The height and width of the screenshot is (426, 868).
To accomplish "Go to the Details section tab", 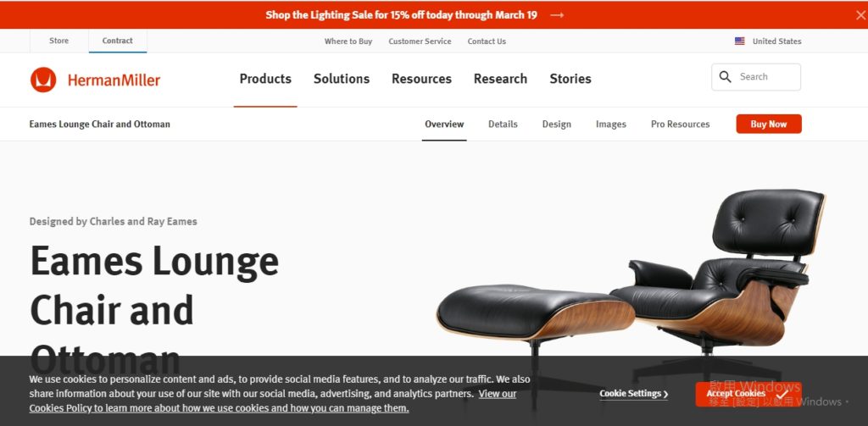I will 503,124.
